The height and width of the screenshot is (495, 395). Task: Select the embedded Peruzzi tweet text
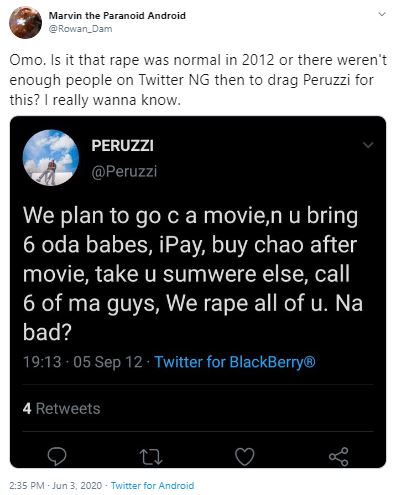[193, 274]
